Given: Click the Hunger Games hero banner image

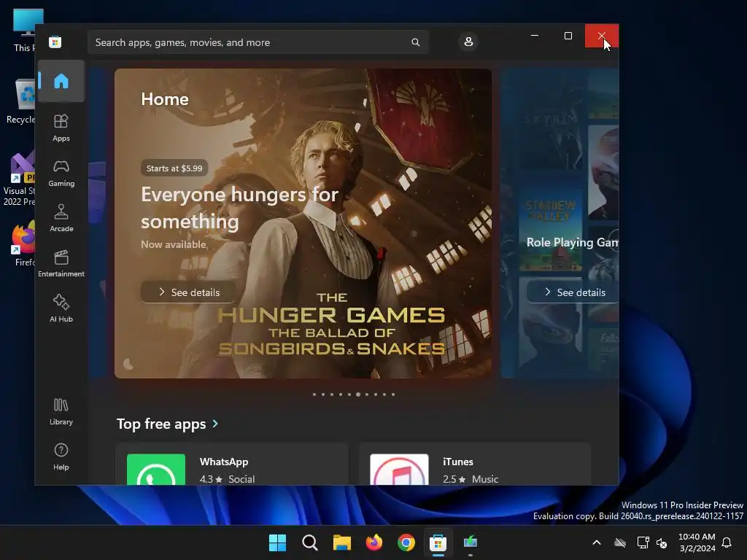Looking at the screenshot, I should coord(303,223).
